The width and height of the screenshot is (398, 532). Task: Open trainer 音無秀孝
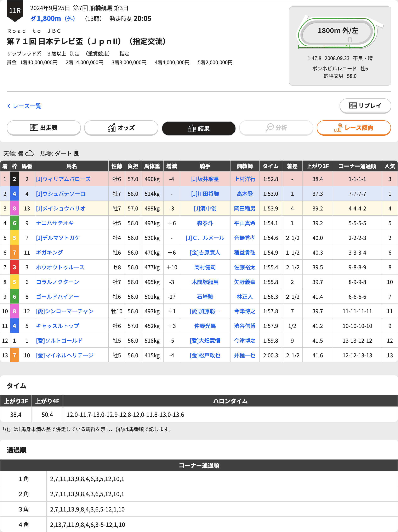[x=245, y=238]
